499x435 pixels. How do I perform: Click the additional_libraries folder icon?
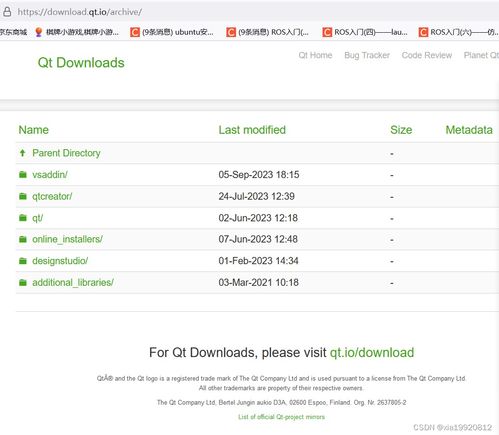pos(23,283)
